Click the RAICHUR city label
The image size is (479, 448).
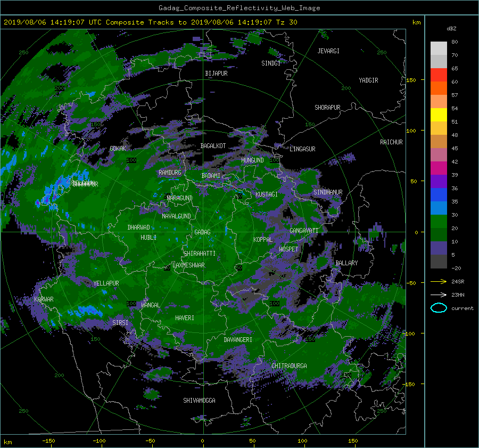(x=391, y=142)
